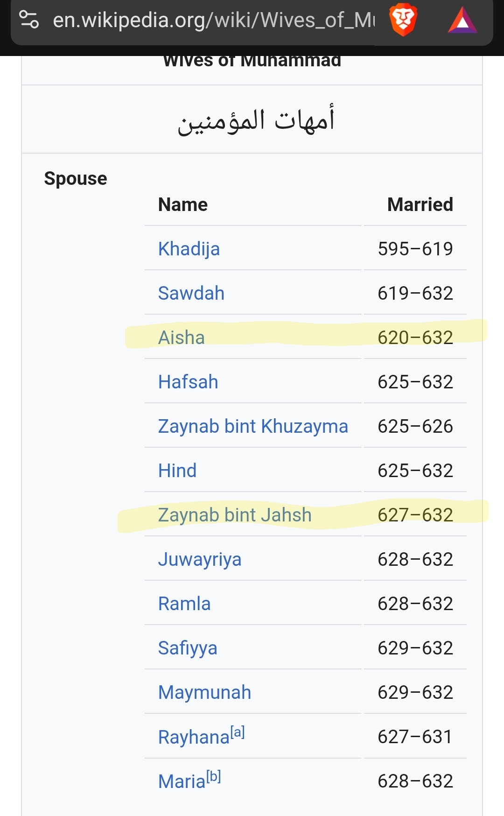
Task: Open the Rayhana article link
Action: point(193,738)
